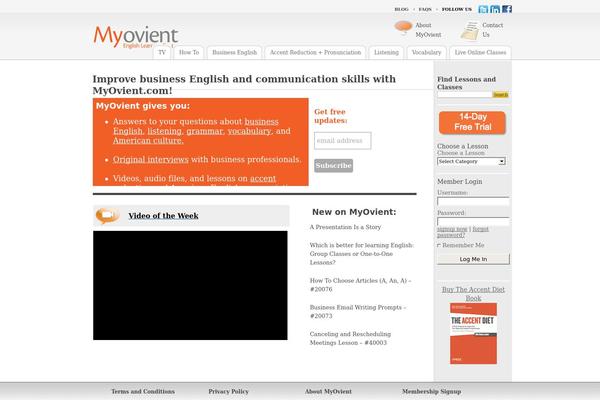Viewport: 600px width, 400px height.
Task: Open the Facebook follow icon
Action: (507, 9)
